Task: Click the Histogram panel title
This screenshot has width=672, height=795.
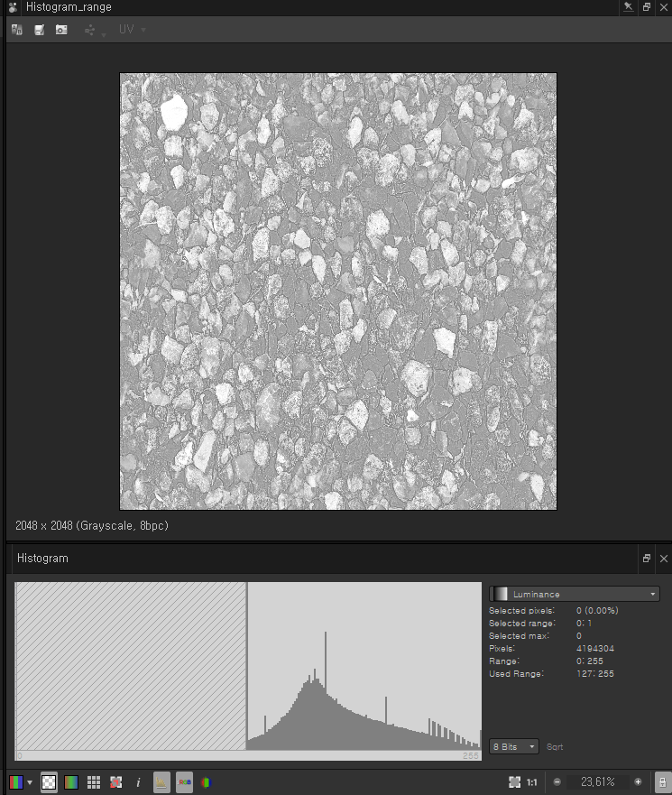Action: [x=42, y=559]
